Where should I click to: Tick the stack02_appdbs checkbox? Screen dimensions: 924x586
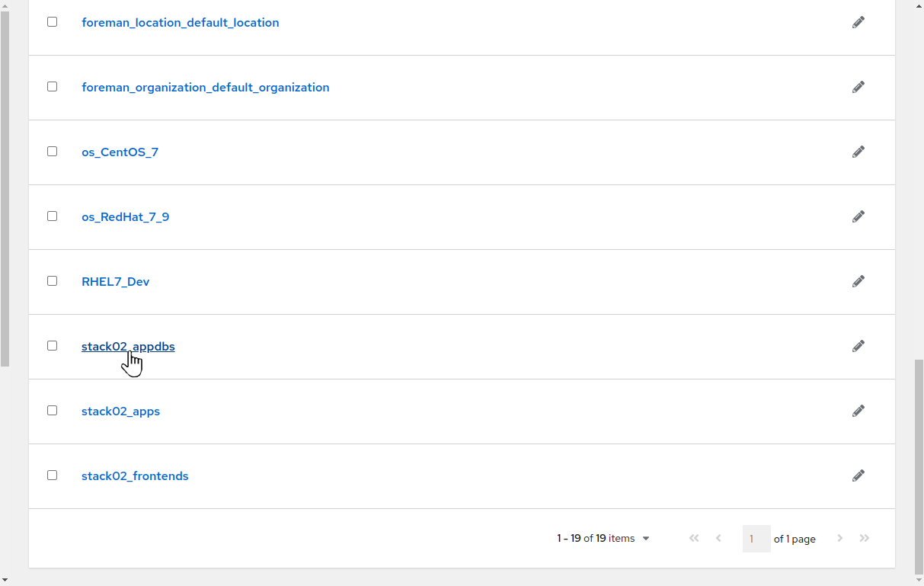(53, 345)
